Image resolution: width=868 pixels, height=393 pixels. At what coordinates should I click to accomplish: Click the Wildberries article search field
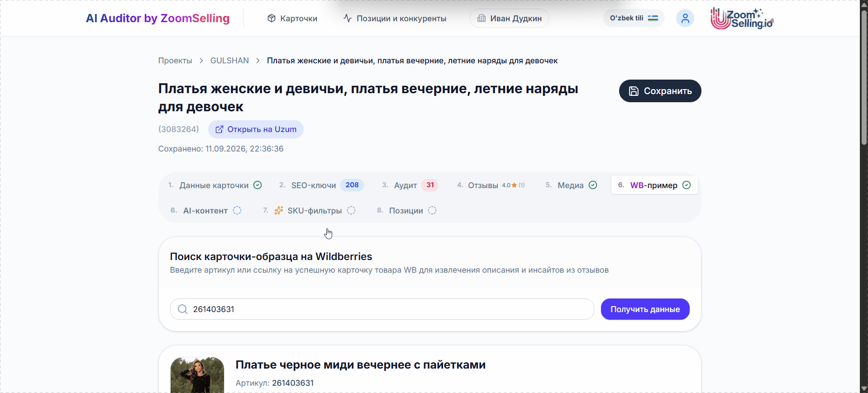(382, 309)
